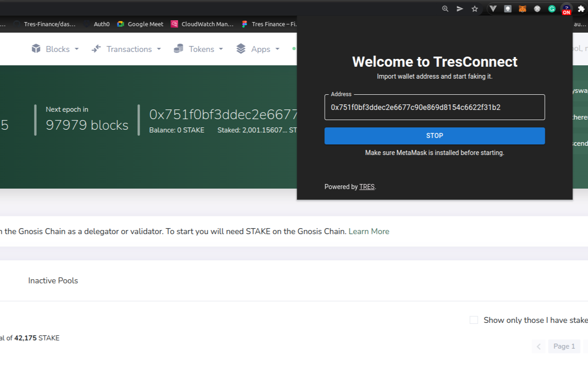Open the Grammarly extension
This screenshot has height=368, width=588.
pos(551,9)
